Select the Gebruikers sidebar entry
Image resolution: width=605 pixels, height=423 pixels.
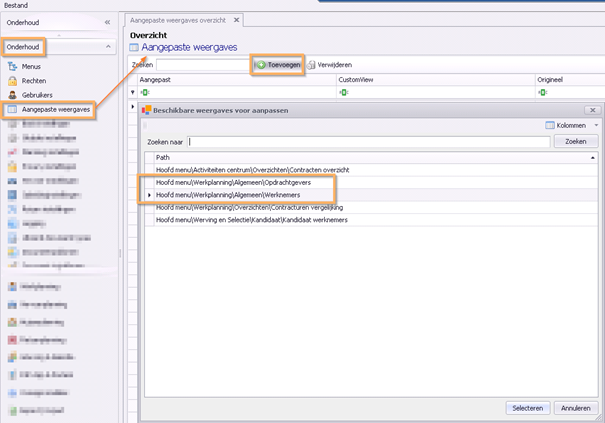coord(38,94)
